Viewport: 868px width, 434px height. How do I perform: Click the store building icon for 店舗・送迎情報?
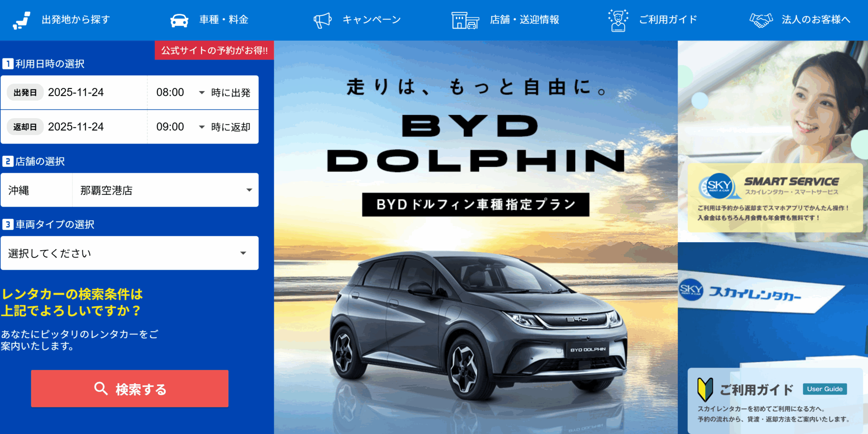click(465, 20)
